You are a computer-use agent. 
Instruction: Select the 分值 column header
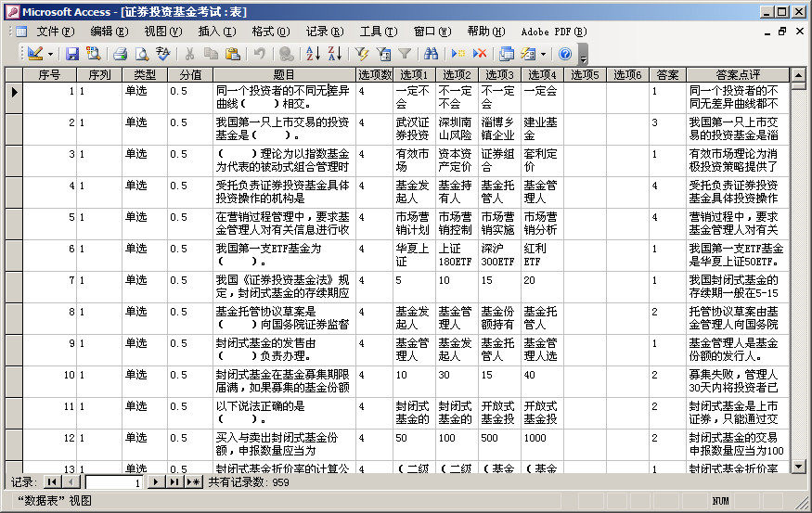190,74
